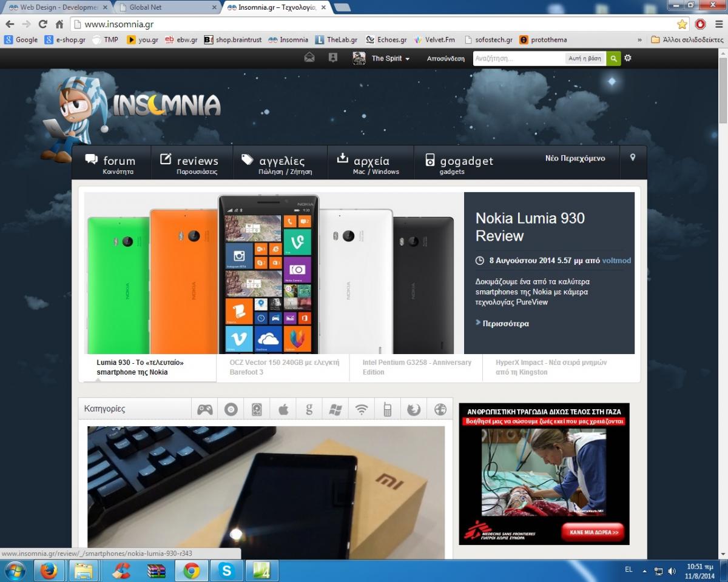Select the Google 'g' category icon
This screenshot has height=582, width=728.
(x=309, y=409)
